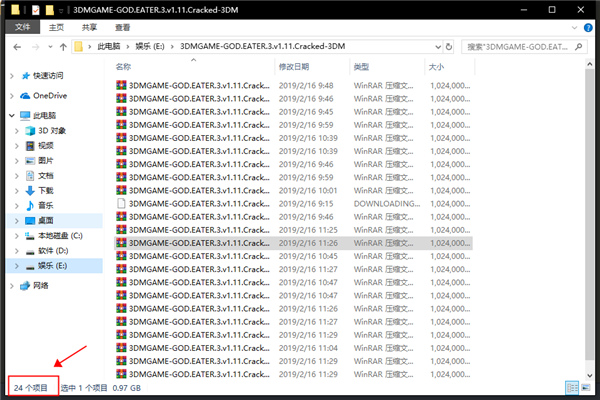This screenshot has height=400, width=600.
Task: Open the 文档 folder icon
Action: tap(30, 176)
